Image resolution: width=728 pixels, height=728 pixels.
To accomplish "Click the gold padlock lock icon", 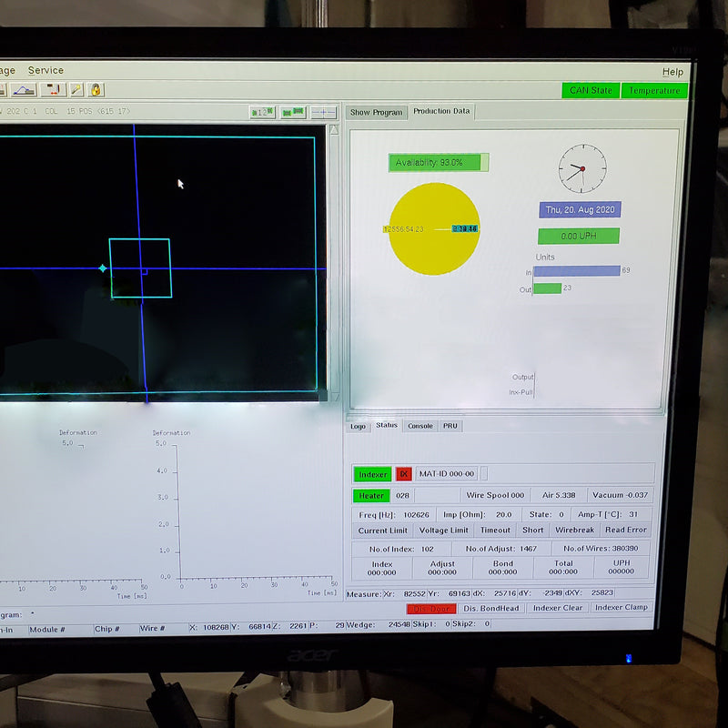I will [x=96, y=89].
